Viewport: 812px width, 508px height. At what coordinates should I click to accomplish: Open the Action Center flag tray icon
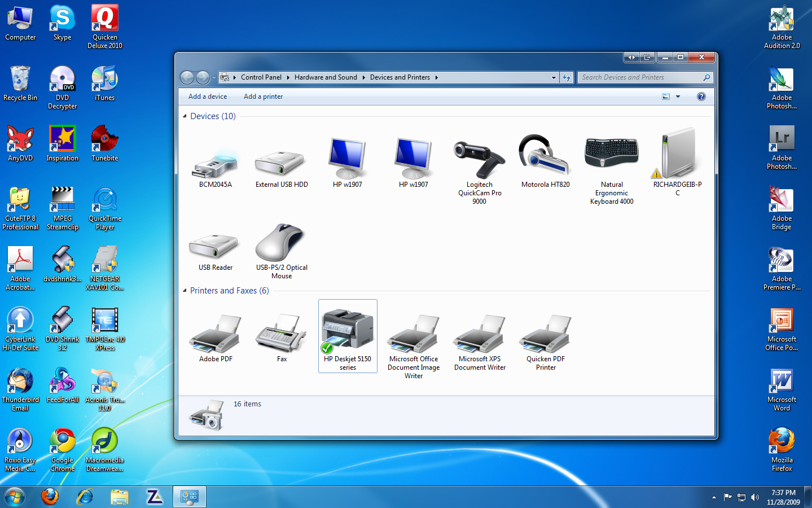(x=727, y=497)
